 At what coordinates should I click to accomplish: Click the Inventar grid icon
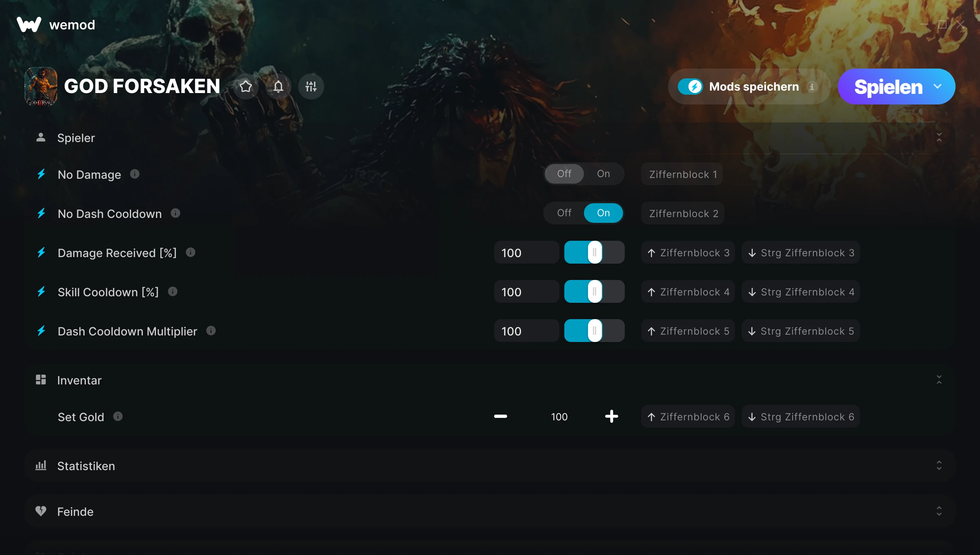click(x=41, y=380)
